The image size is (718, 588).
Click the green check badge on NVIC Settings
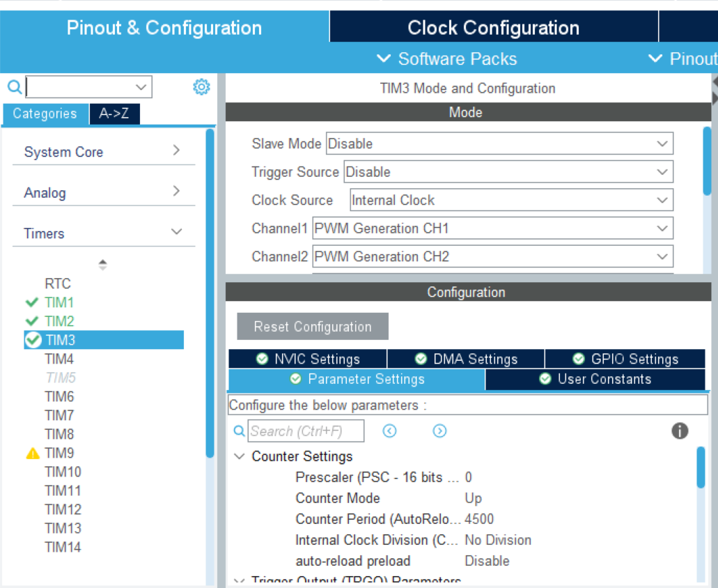pos(261,359)
